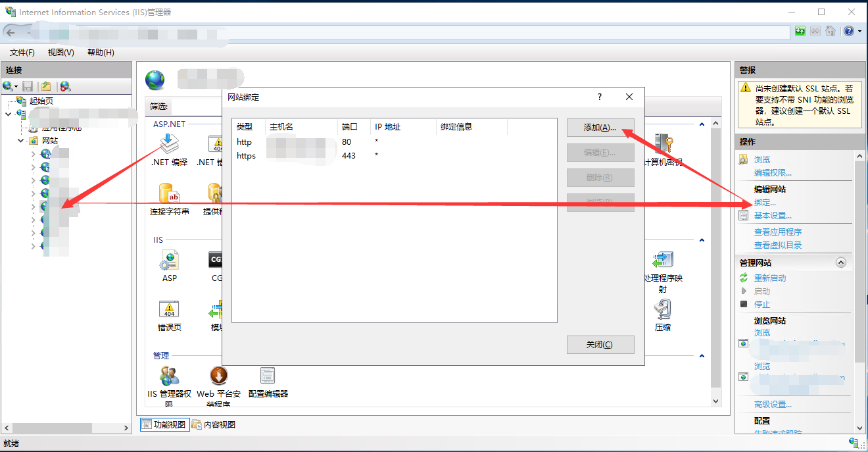Click the black 停止 square icon

coord(744,304)
